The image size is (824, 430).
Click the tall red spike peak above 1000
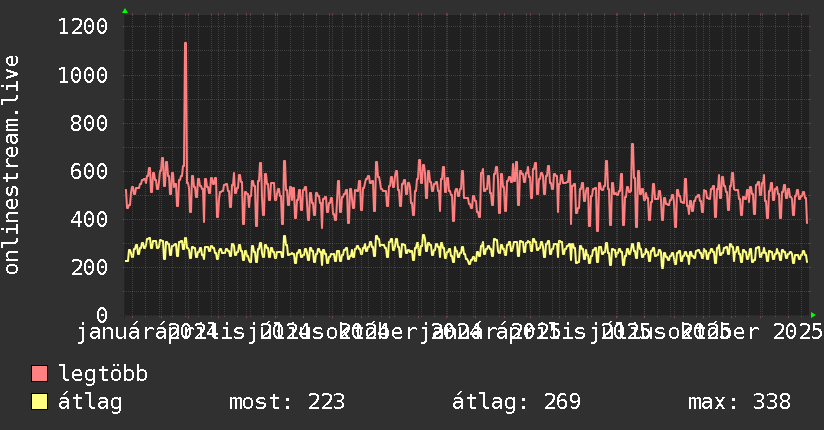point(186,44)
